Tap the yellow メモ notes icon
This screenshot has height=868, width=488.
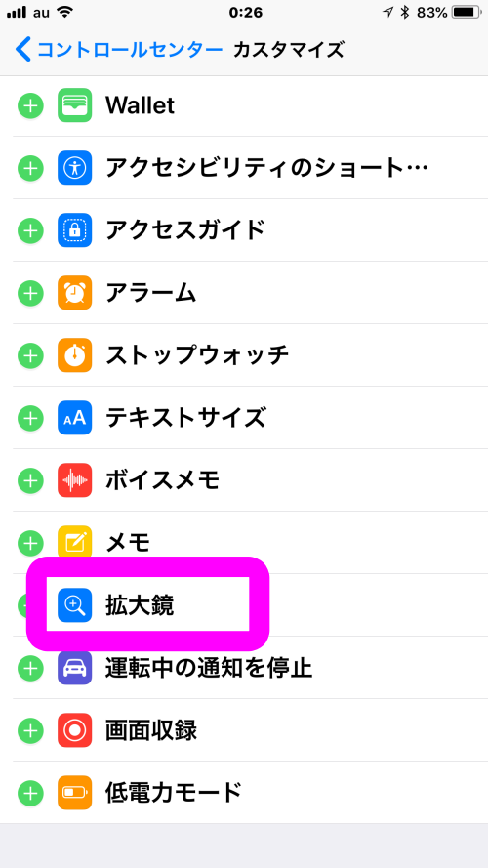click(x=75, y=543)
